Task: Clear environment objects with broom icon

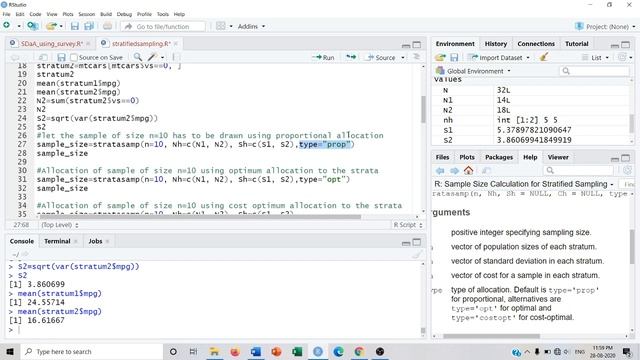Action: coord(544,57)
